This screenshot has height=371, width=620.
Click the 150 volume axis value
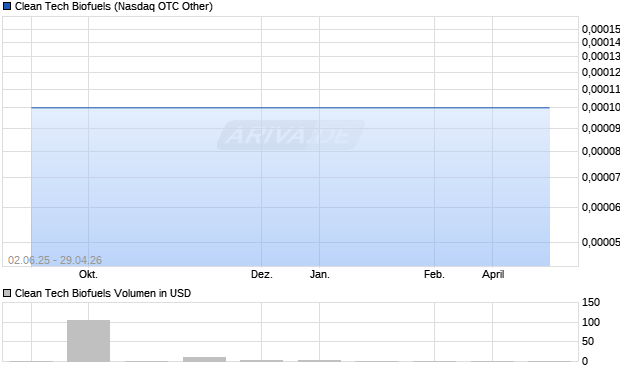pos(591,303)
